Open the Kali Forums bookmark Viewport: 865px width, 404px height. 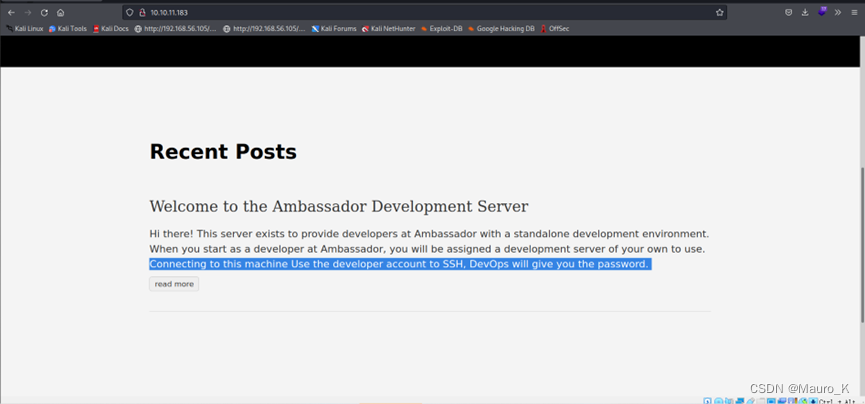tap(334, 29)
